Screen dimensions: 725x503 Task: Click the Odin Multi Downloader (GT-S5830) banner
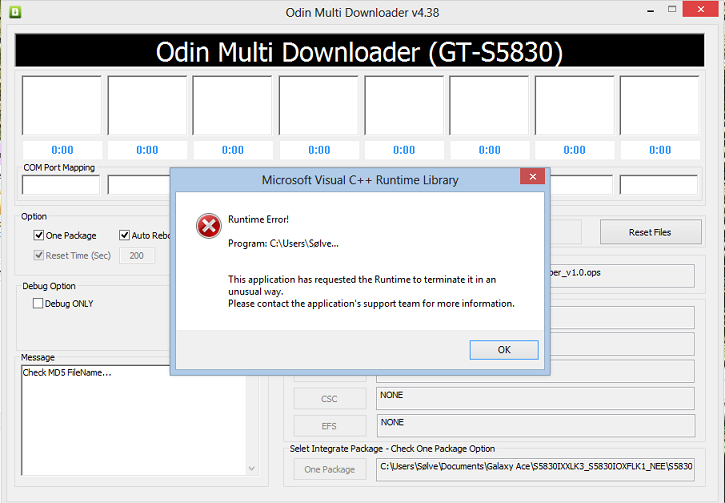(x=360, y=51)
